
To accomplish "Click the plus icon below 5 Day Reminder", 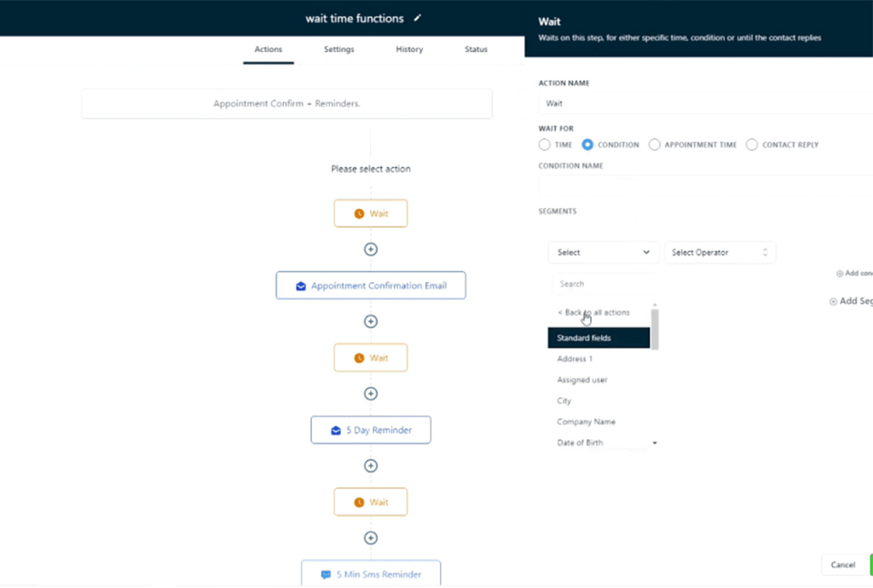I will (x=371, y=466).
